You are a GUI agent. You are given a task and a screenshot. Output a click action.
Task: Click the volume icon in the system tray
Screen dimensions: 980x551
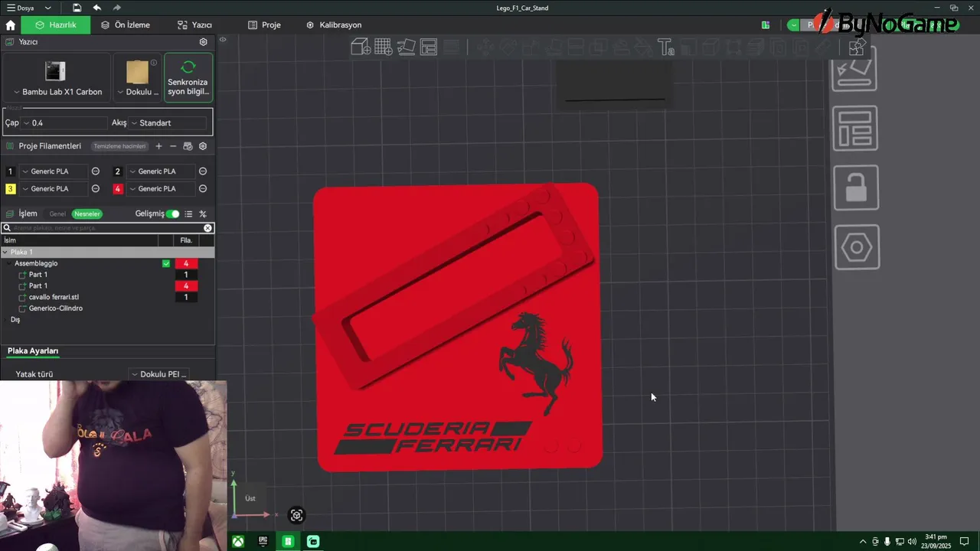(912, 542)
